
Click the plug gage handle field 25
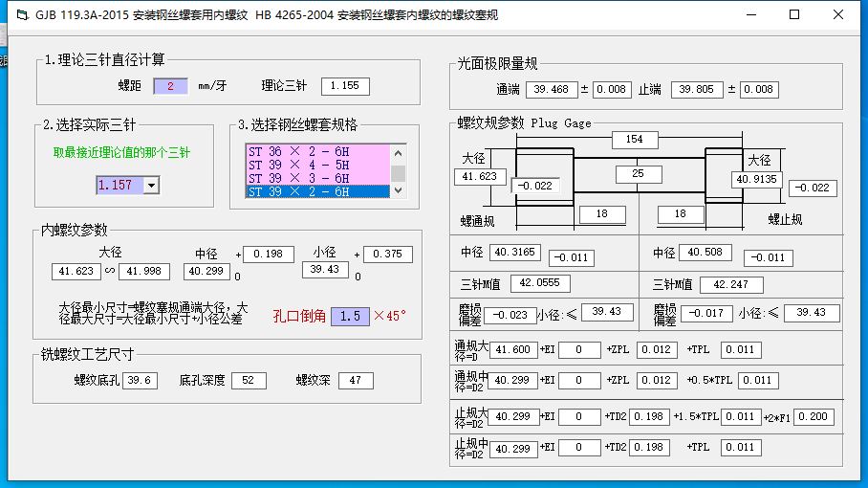coord(639,174)
